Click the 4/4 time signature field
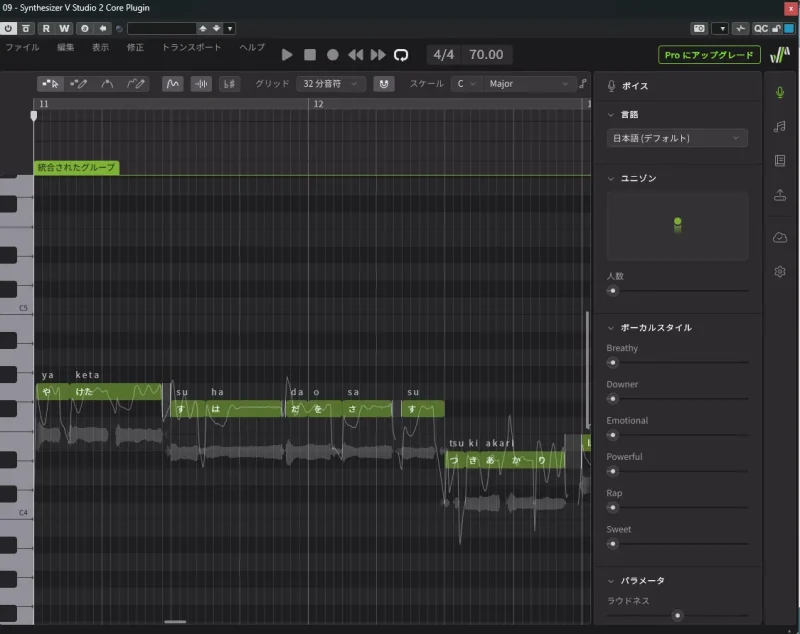800x634 pixels. click(443, 55)
